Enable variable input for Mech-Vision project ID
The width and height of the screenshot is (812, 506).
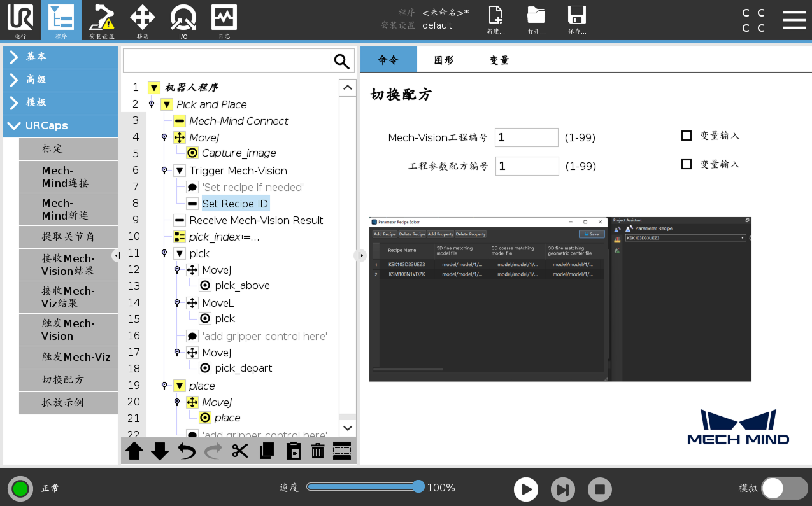click(x=687, y=136)
